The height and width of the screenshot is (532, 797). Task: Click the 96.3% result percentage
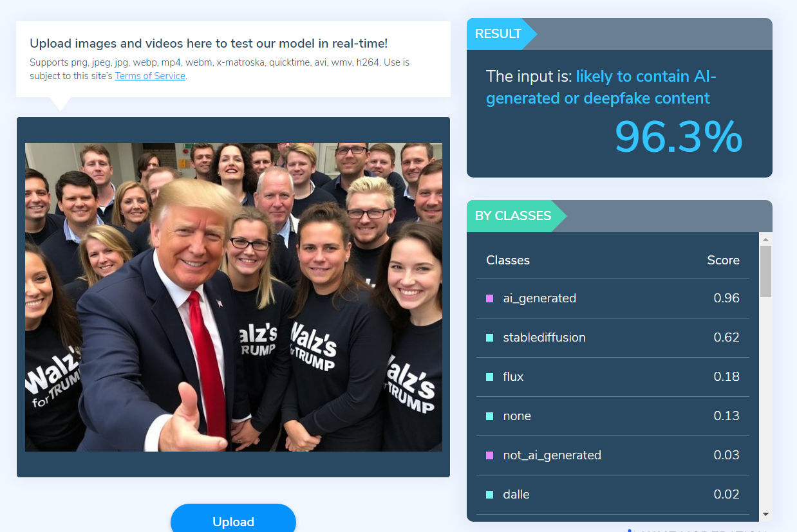[679, 137]
